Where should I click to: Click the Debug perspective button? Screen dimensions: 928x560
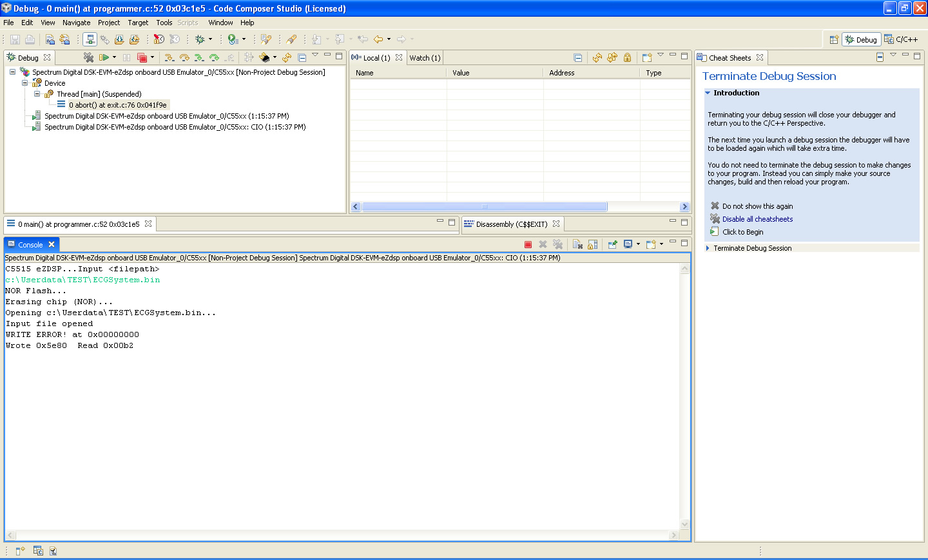pos(861,39)
